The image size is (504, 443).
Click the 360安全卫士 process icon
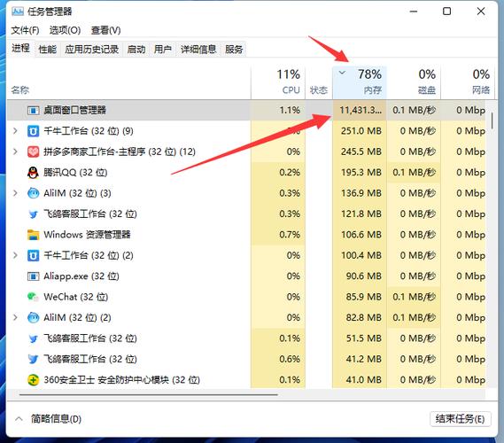(x=33, y=380)
